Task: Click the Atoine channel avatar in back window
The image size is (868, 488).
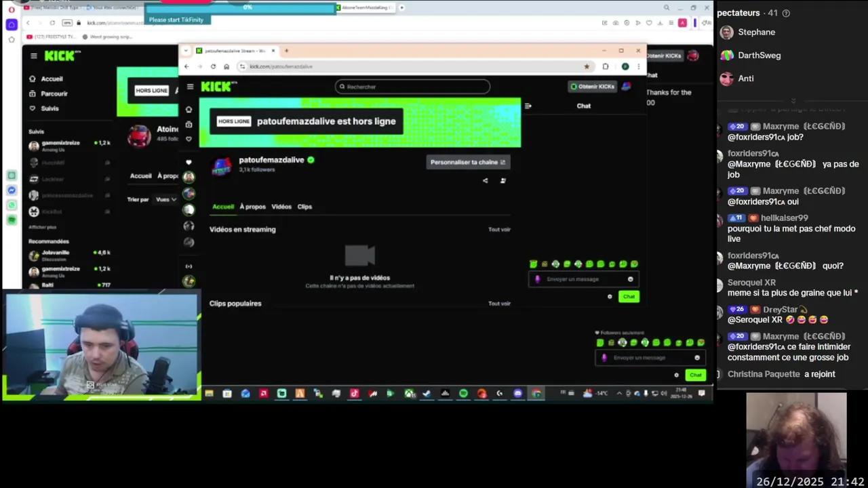Action: click(x=140, y=136)
